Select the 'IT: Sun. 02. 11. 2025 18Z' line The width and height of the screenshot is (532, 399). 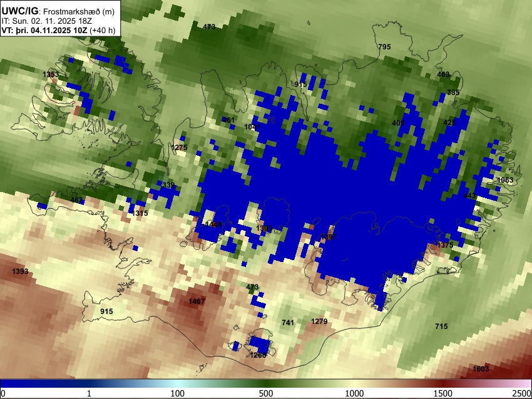(46, 21)
